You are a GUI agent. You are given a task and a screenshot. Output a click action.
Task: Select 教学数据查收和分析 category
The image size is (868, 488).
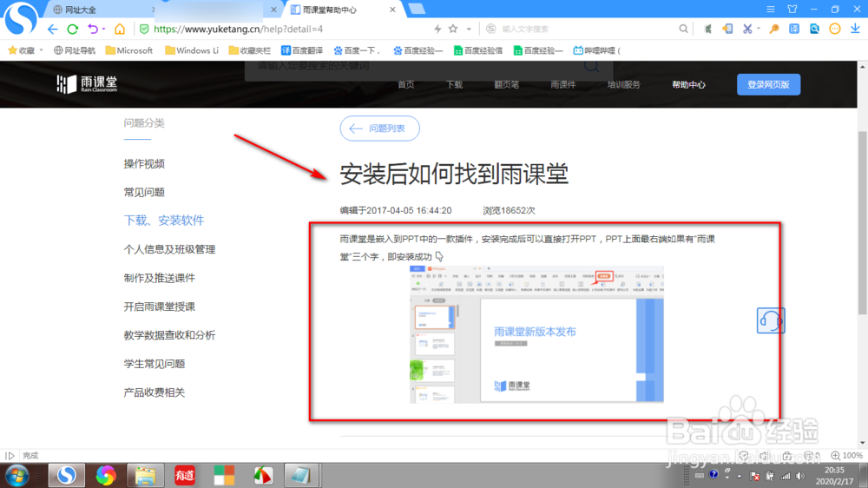pyautogui.click(x=169, y=335)
